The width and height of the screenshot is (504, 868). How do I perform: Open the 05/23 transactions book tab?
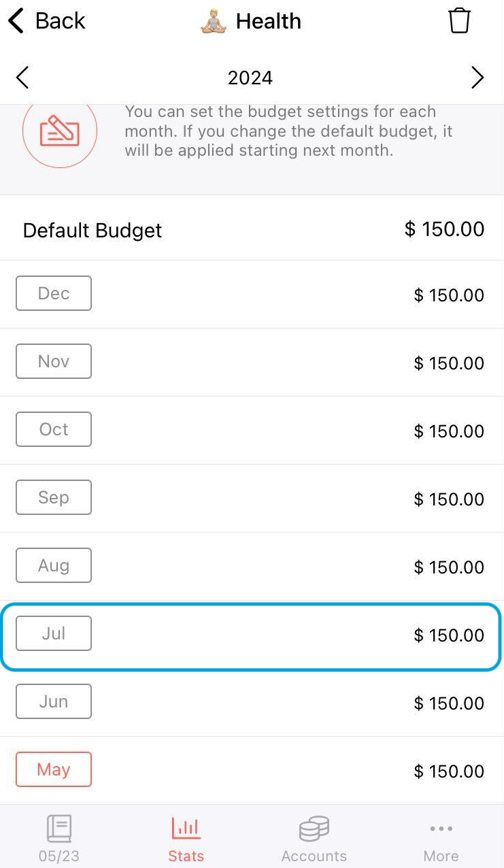[58, 839]
